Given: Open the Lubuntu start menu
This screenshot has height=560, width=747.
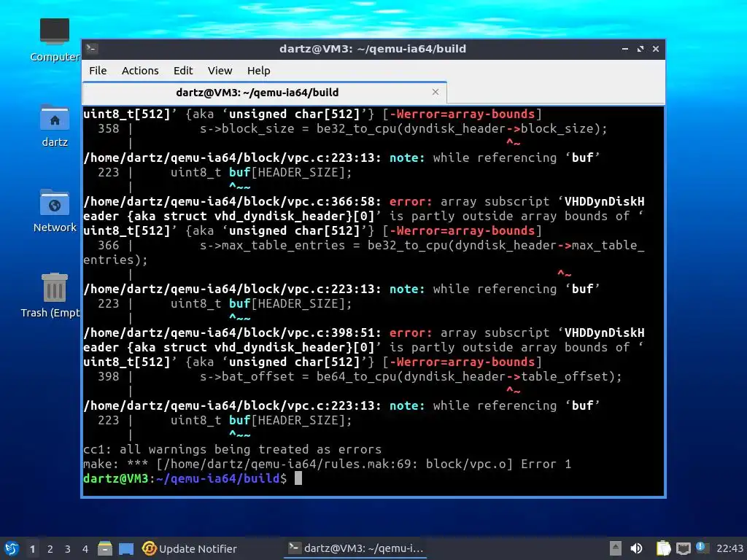Looking at the screenshot, I should click(12, 548).
